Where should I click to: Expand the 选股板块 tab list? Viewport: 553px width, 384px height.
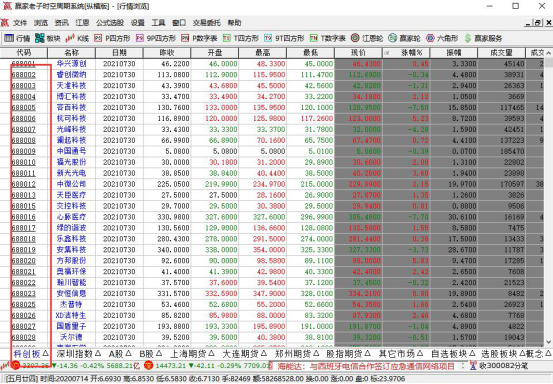pos(522,353)
